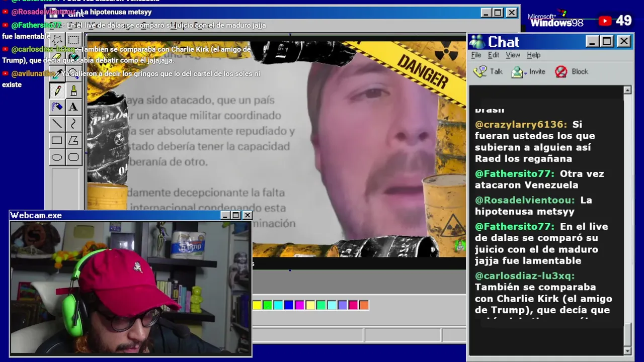Screen dimensions: 644x362
Task: Minimize the Chat window
Action: coord(593,41)
